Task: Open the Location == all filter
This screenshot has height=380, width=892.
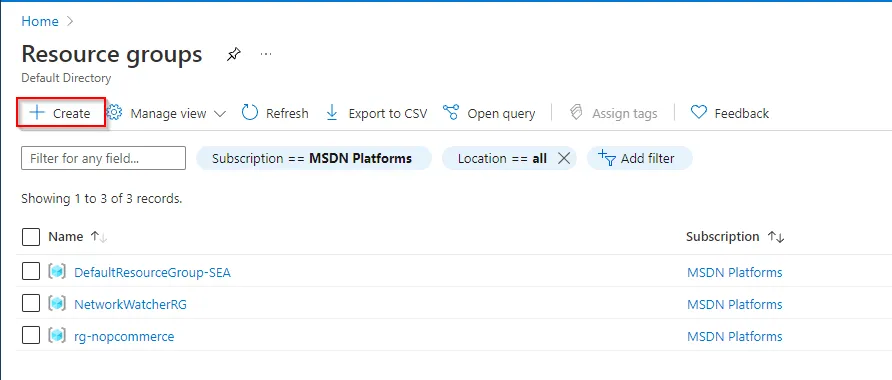Action: (502, 158)
